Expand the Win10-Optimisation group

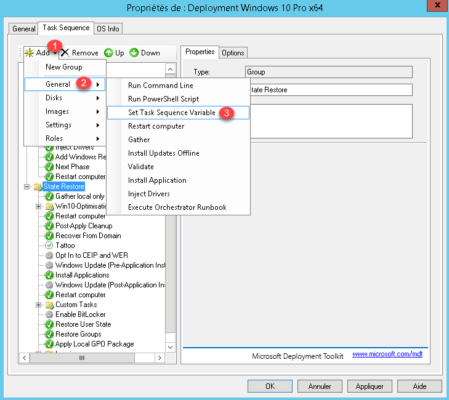39,206
